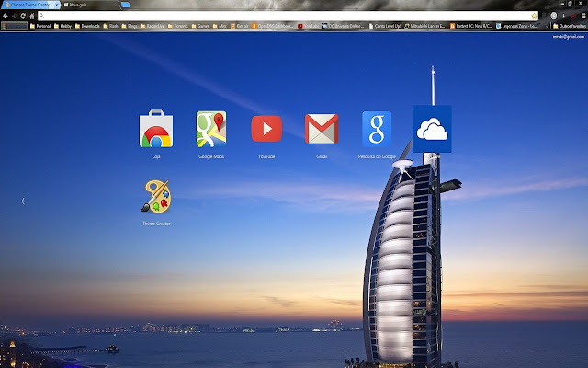Open the DC Universe Online bookmark

[x=344, y=26]
